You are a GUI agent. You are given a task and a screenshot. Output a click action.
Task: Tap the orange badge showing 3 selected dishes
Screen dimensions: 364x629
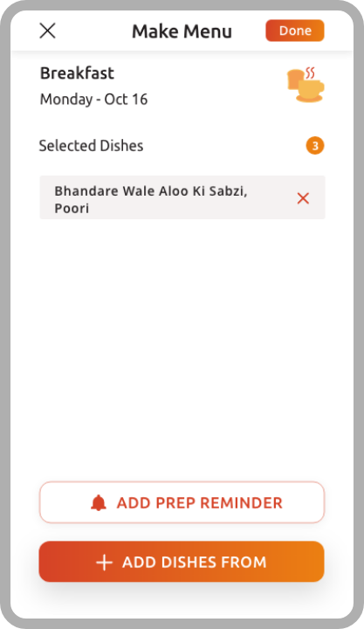click(x=315, y=146)
